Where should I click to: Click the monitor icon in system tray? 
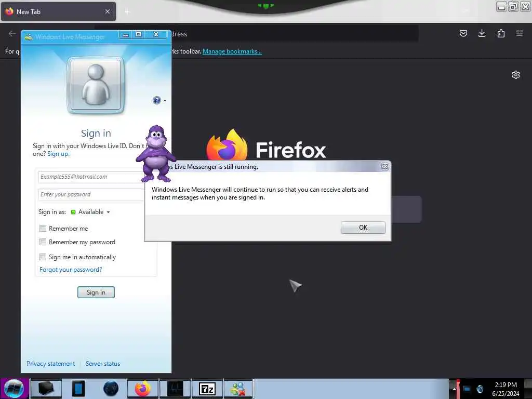pos(467,389)
